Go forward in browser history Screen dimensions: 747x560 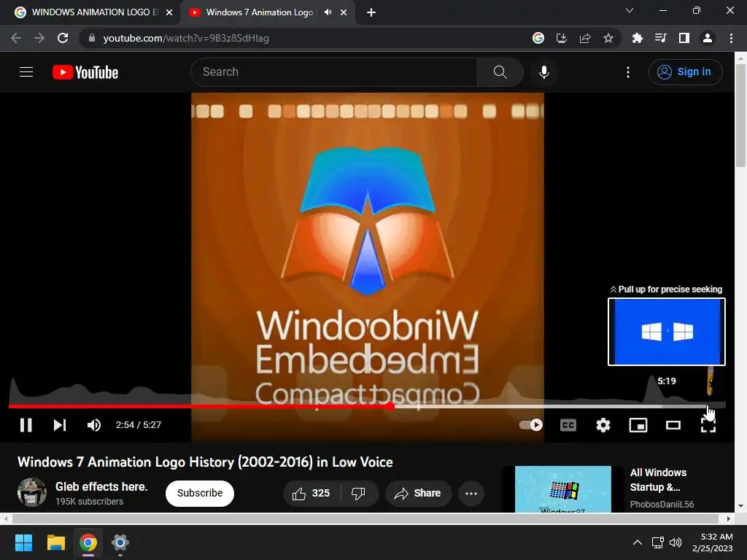[39, 38]
